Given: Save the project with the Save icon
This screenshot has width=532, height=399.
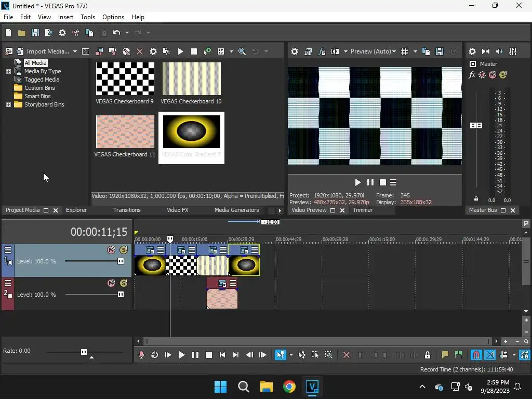Looking at the screenshot, I should tap(35, 33).
